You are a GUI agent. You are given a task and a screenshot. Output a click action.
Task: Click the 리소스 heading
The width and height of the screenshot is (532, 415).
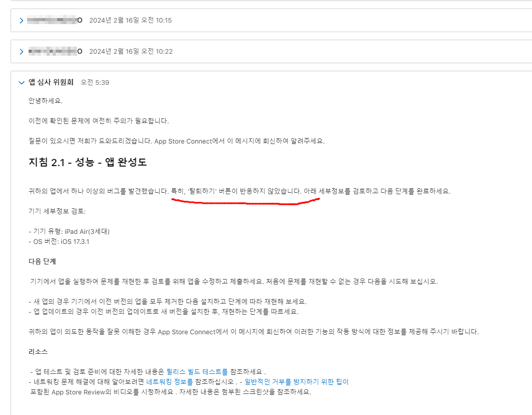pos(38,352)
